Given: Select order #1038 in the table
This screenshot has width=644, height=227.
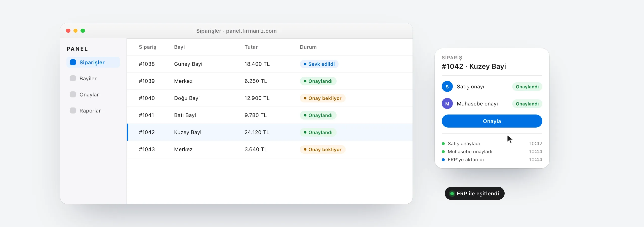Looking at the screenshot, I should tap(270, 64).
